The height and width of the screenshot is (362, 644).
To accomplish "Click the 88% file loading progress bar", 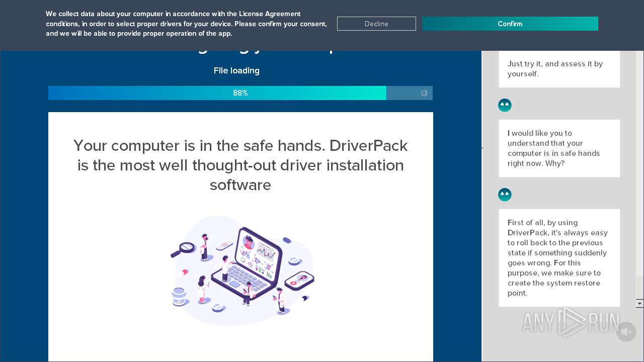I will coord(240,93).
